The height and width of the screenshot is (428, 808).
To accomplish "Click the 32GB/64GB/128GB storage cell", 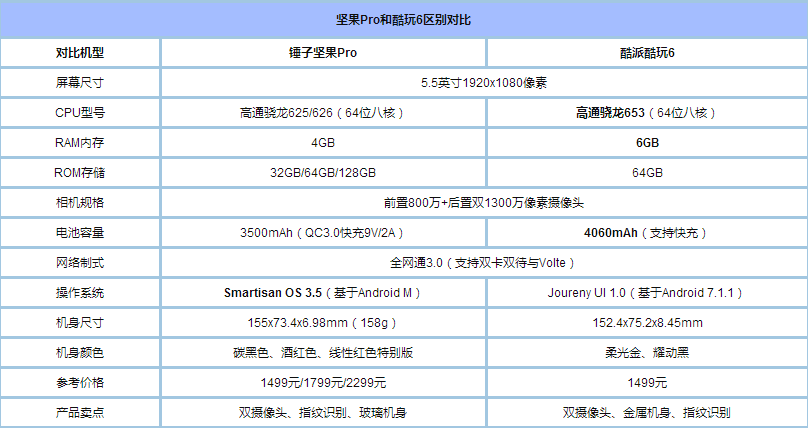I will click(x=323, y=173).
